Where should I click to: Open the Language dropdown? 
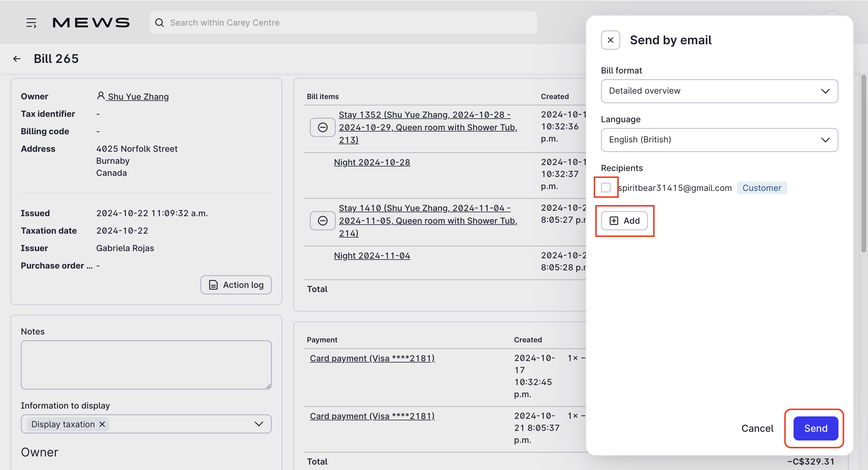pyautogui.click(x=719, y=140)
